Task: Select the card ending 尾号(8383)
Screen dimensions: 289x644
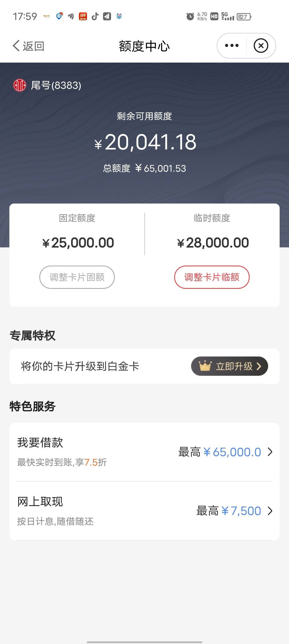Action: coord(56,85)
